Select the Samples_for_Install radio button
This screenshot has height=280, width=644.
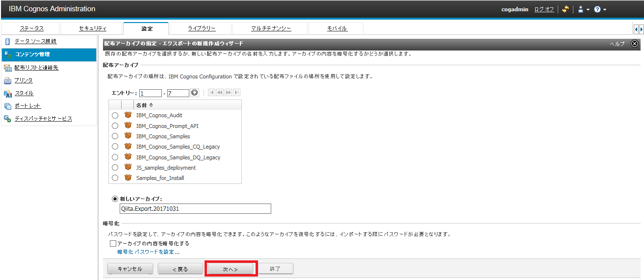[115, 178]
